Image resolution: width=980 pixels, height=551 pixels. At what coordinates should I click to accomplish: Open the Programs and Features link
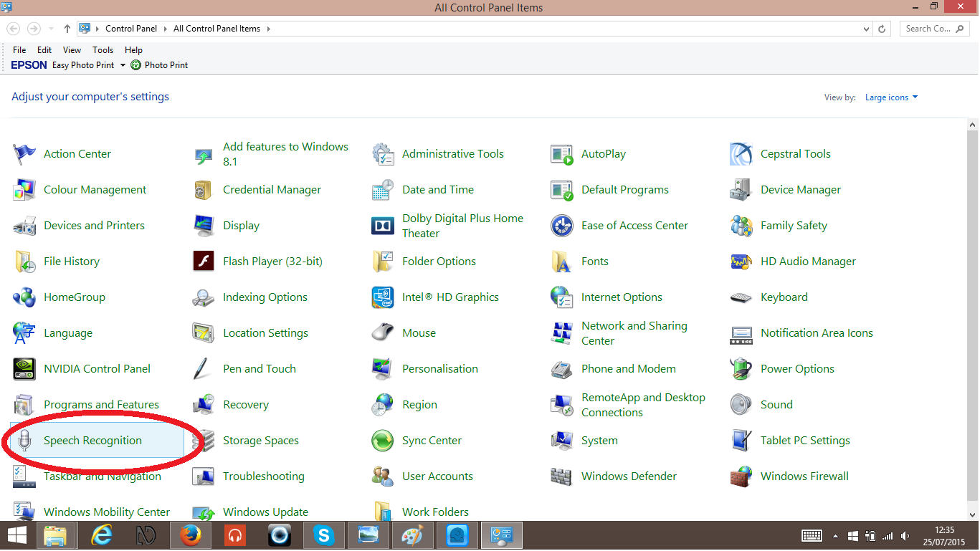coord(101,405)
